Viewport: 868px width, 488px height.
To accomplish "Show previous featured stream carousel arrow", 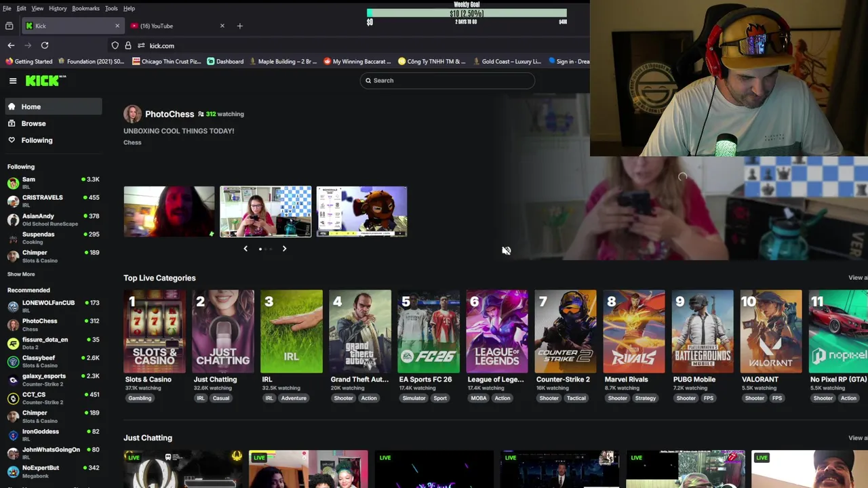I will coord(245,249).
